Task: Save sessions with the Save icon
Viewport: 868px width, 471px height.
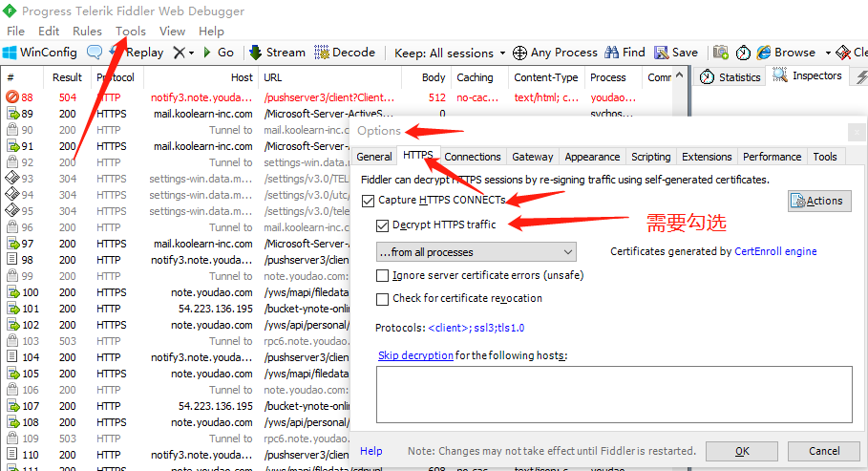Action: pos(676,53)
